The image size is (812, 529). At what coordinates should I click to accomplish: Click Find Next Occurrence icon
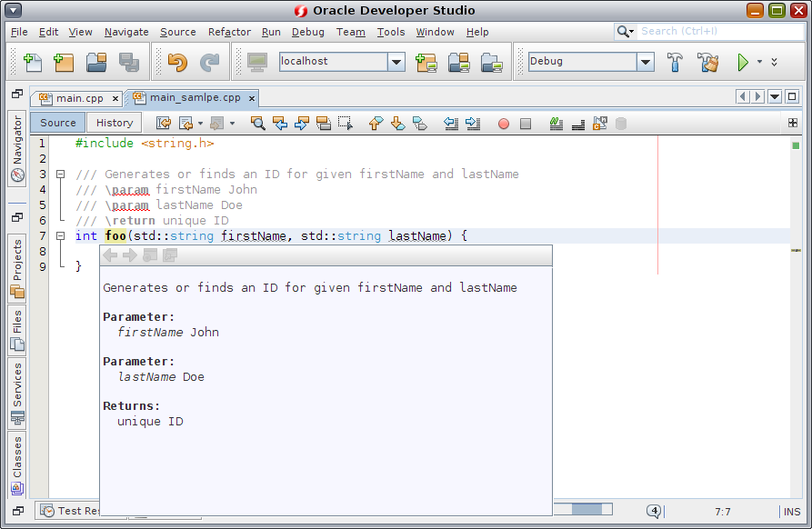click(x=301, y=124)
